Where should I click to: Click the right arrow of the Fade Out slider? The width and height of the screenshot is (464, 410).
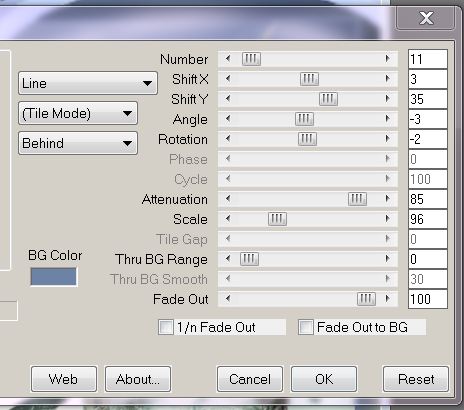click(387, 299)
